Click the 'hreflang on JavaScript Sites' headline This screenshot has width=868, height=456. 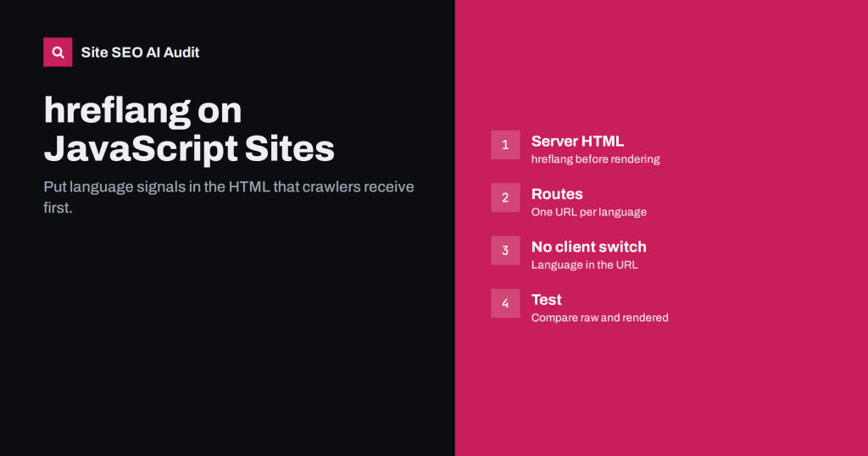tap(189, 129)
